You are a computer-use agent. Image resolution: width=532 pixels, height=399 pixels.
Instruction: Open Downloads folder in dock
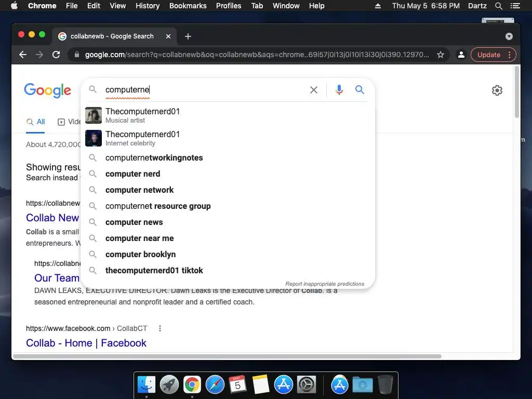click(x=362, y=385)
